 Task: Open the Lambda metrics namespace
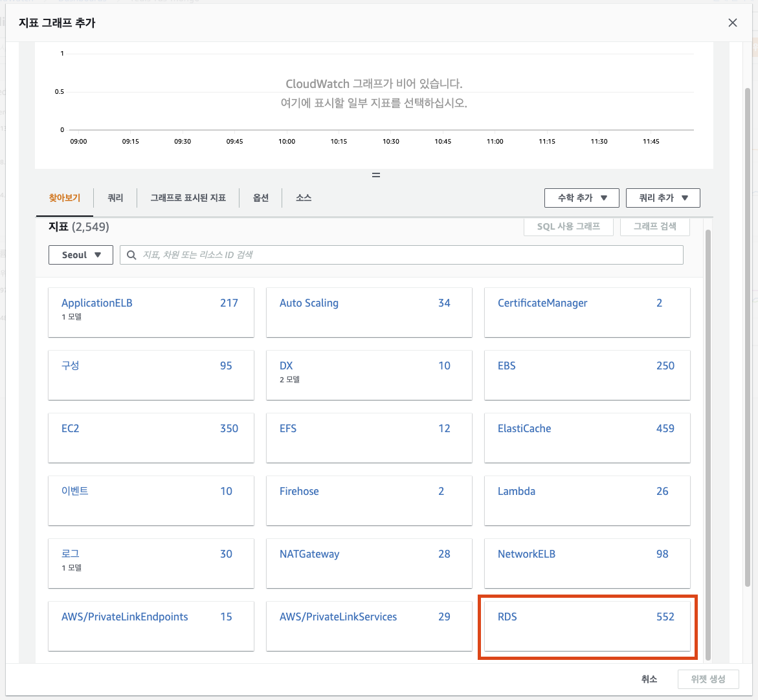(587, 501)
